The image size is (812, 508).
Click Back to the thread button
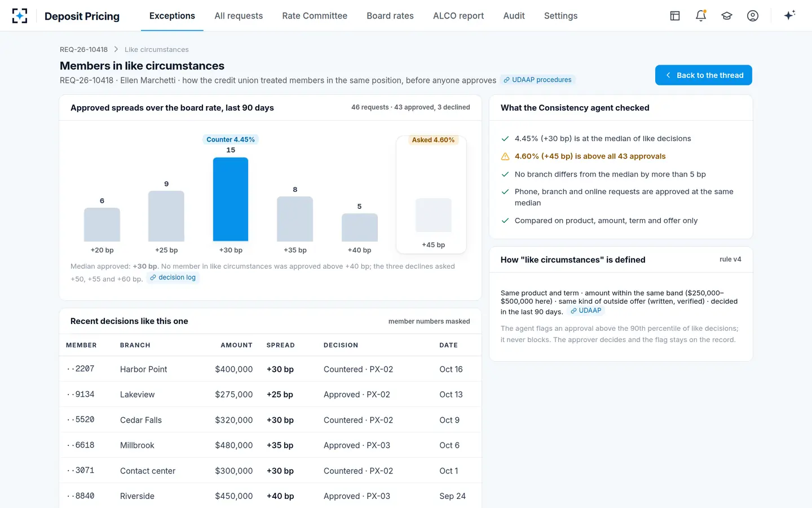click(x=704, y=75)
